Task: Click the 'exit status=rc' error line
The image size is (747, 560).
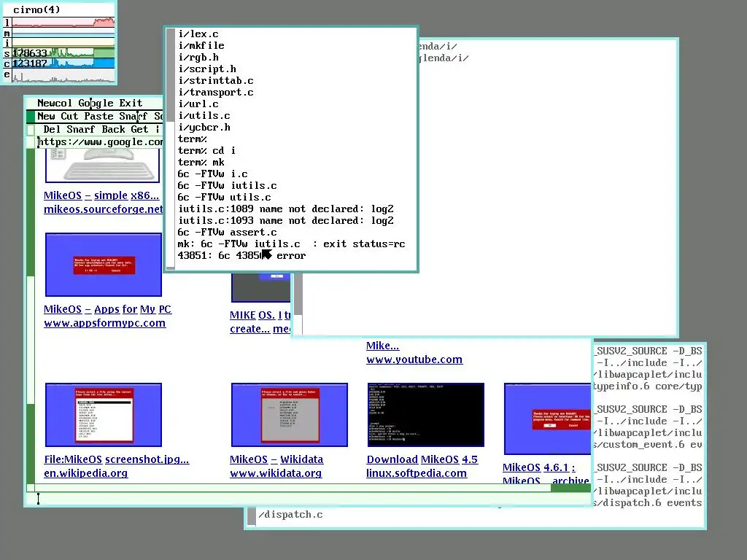Action: pos(292,244)
